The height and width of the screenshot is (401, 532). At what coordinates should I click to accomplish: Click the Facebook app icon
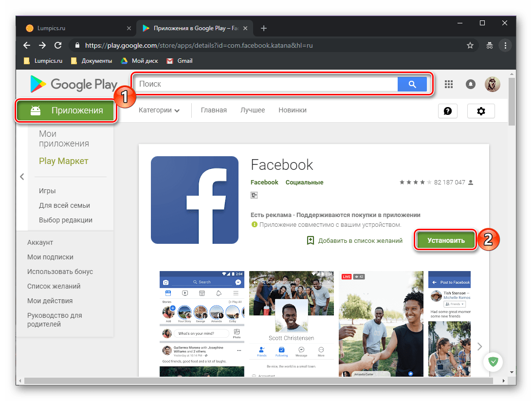pyautogui.click(x=194, y=200)
